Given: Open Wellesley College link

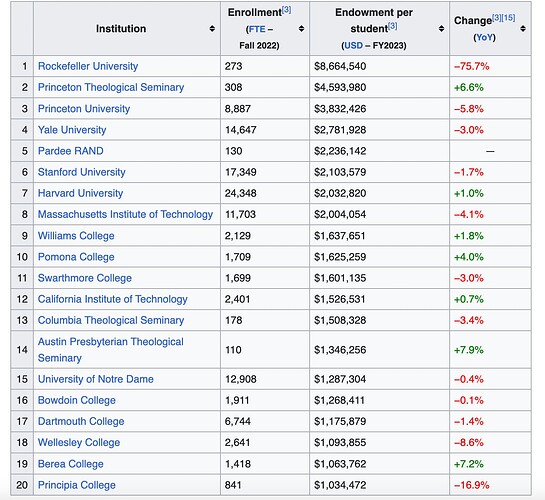Looking at the screenshot, I should tap(79, 442).
